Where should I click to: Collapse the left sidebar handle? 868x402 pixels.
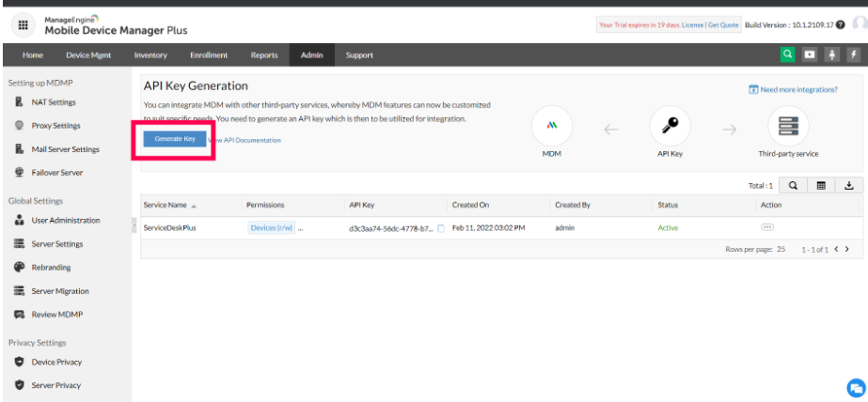pyautogui.click(x=134, y=225)
